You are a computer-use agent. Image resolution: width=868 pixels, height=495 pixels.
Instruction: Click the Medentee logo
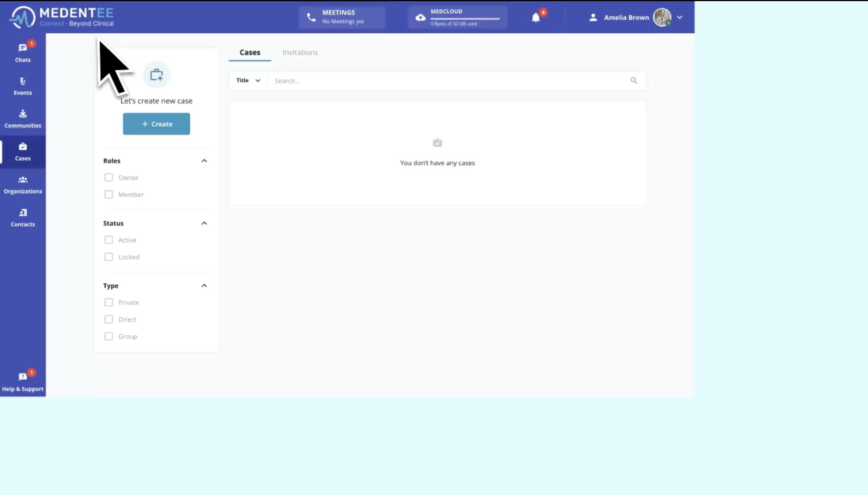(x=61, y=17)
